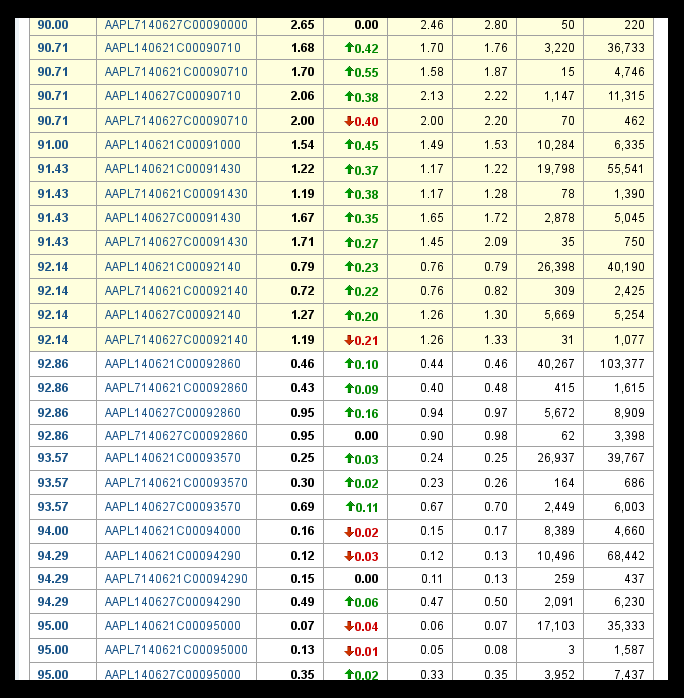Open the AAPL140627C00092140 option link

(173, 315)
